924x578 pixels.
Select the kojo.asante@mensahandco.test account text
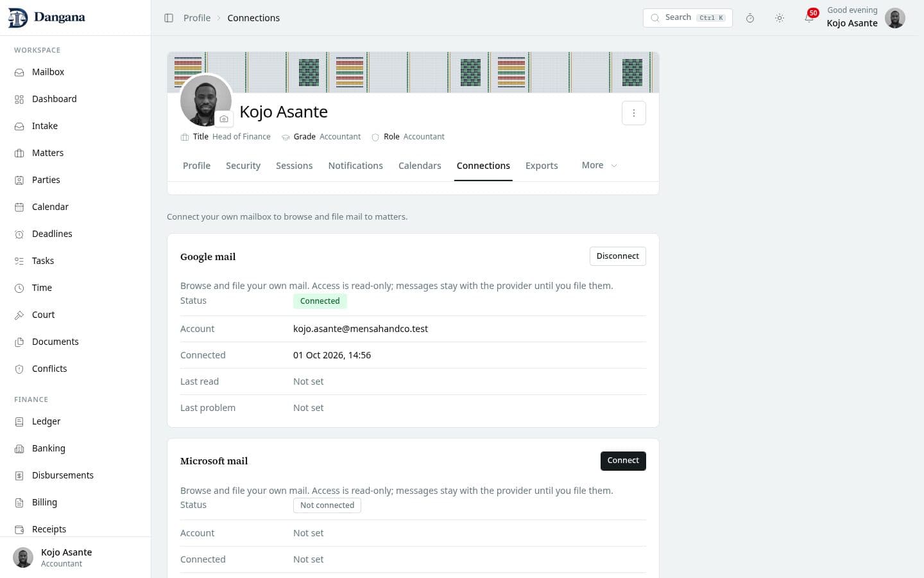coord(361,329)
